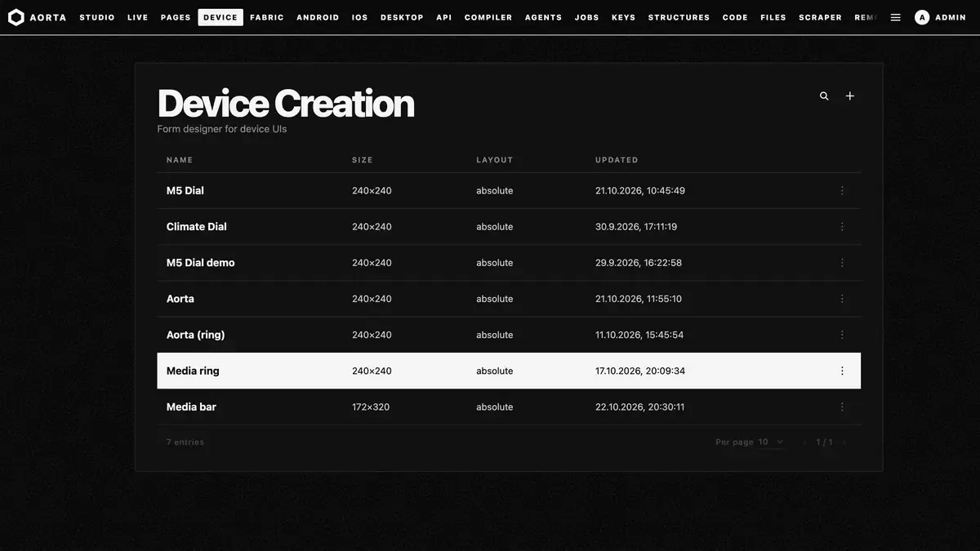Screen dimensions: 980x551
Task: Open row options menu for Media ring
Action: click(842, 371)
